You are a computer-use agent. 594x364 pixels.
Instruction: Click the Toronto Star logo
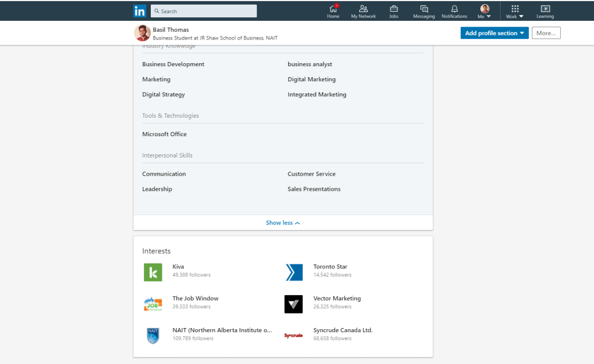[x=294, y=272]
